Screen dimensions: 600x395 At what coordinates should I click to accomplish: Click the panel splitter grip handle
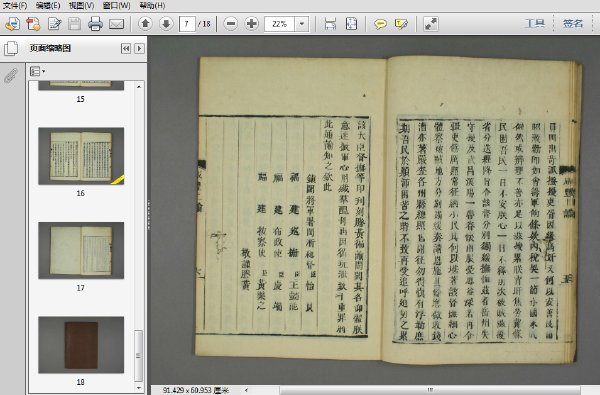(x=148, y=214)
